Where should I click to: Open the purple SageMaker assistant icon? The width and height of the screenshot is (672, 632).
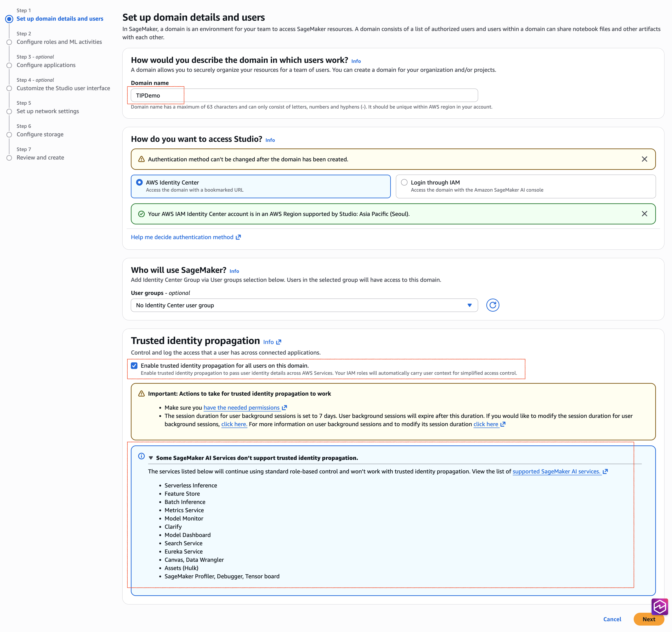tap(660, 607)
